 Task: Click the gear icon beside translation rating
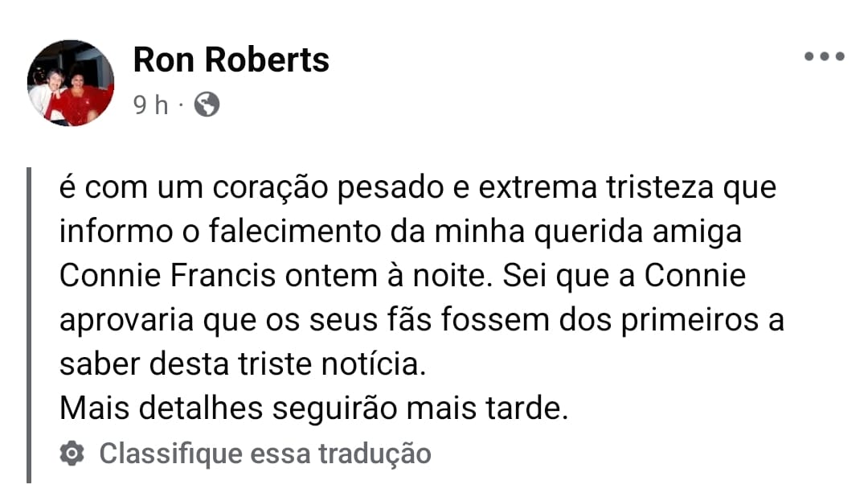point(72,454)
